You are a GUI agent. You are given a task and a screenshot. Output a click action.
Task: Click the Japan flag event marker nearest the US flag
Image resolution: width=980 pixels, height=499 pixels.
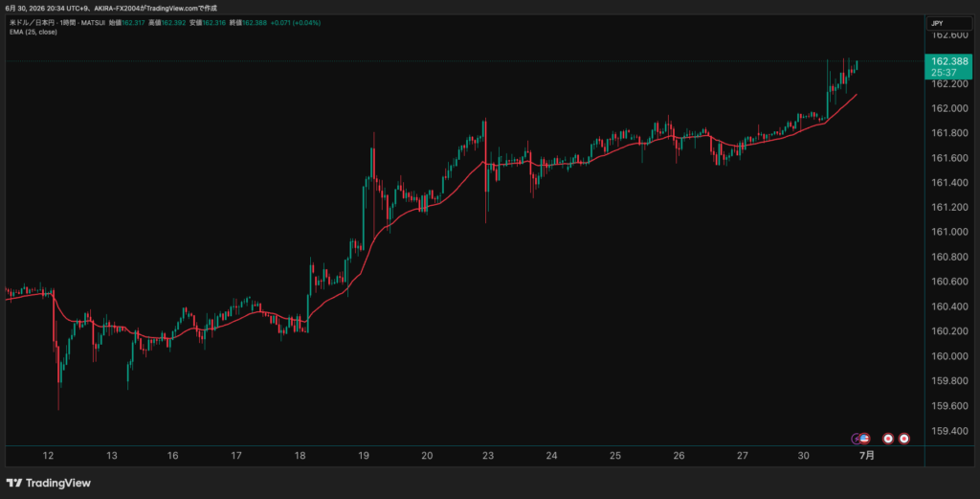coord(887,439)
